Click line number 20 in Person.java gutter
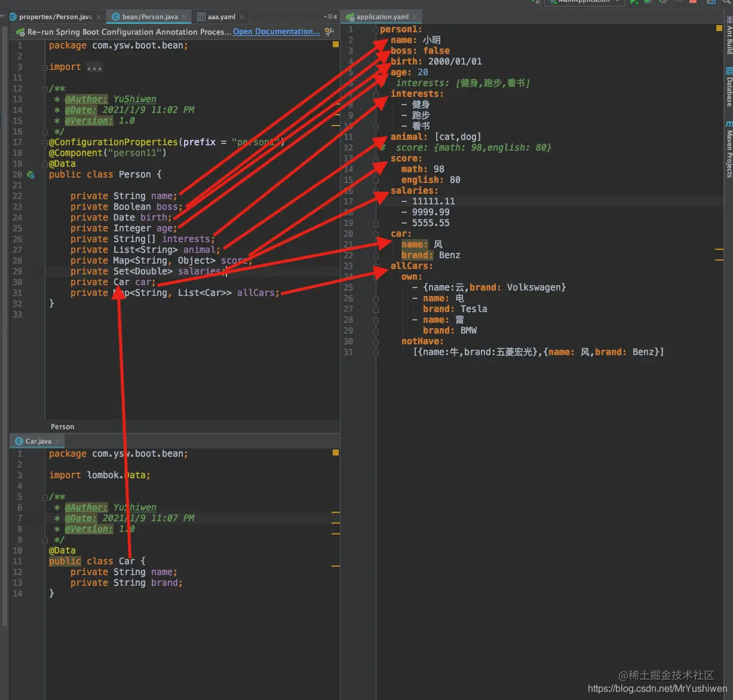The height and width of the screenshot is (700, 733). 17,175
